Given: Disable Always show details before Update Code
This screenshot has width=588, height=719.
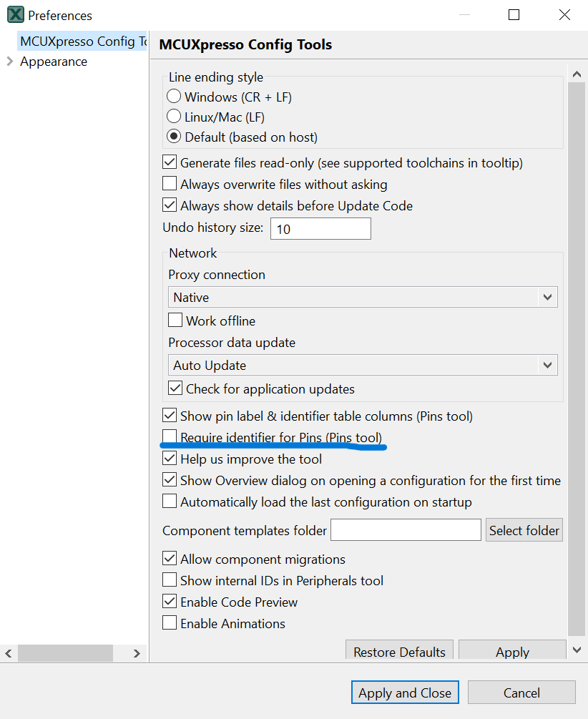Looking at the screenshot, I should pyautogui.click(x=170, y=205).
